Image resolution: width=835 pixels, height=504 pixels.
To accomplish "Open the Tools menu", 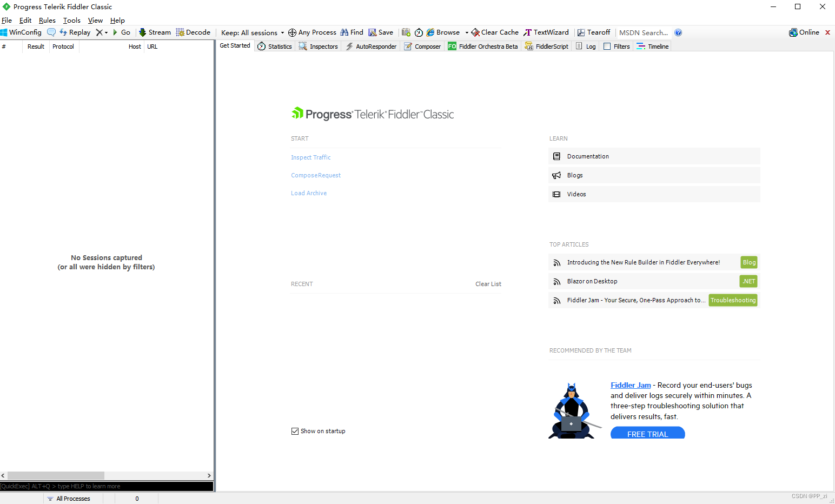I will coord(72,21).
